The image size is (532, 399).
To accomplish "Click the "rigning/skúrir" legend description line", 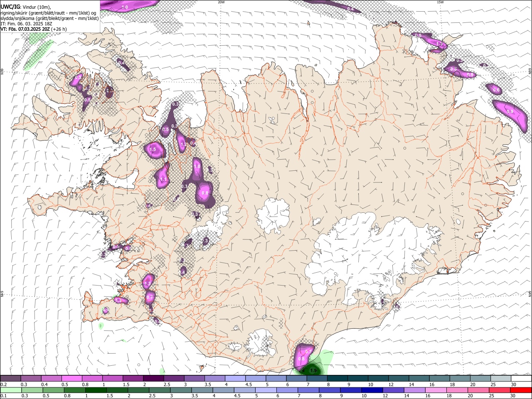I will click(49, 13).
